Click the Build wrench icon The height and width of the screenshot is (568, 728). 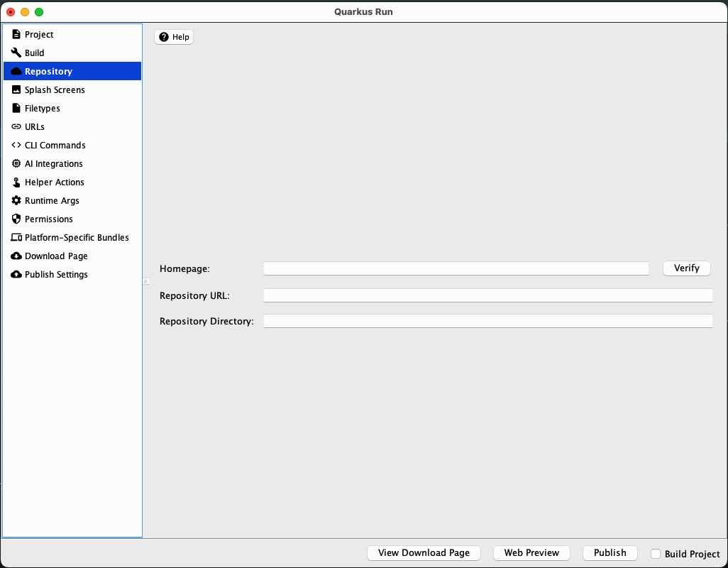pyautogui.click(x=16, y=53)
